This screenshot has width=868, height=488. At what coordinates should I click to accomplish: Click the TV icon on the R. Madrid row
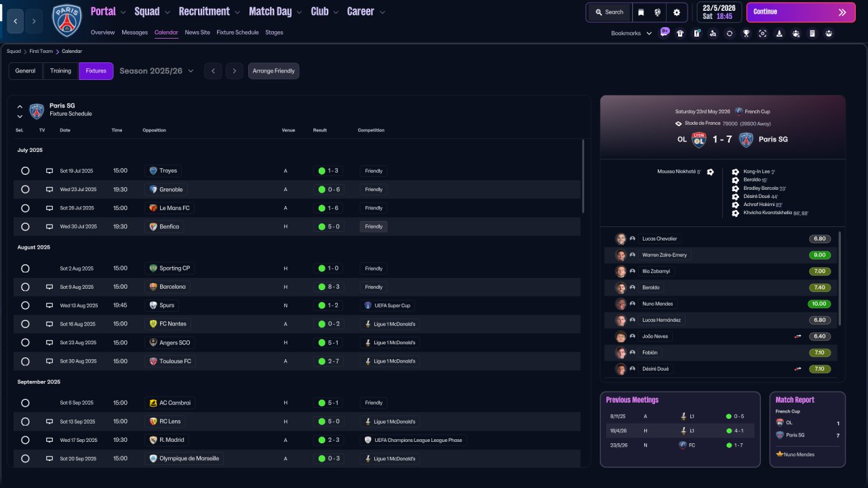(50, 440)
